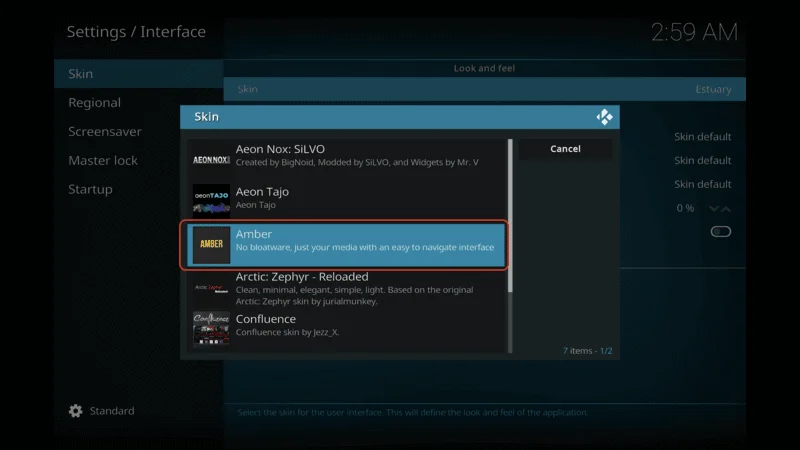Select the Confluence skin title
This screenshot has width=800, height=450.
pos(266,319)
